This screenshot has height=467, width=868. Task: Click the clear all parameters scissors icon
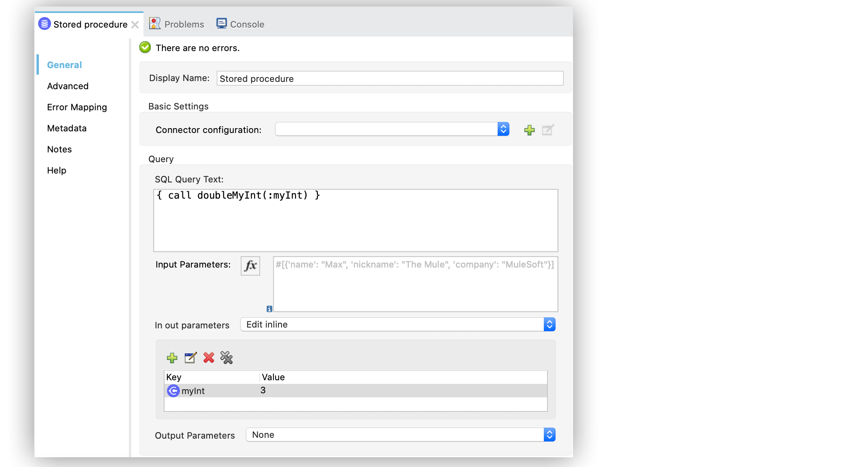(227, 358)
